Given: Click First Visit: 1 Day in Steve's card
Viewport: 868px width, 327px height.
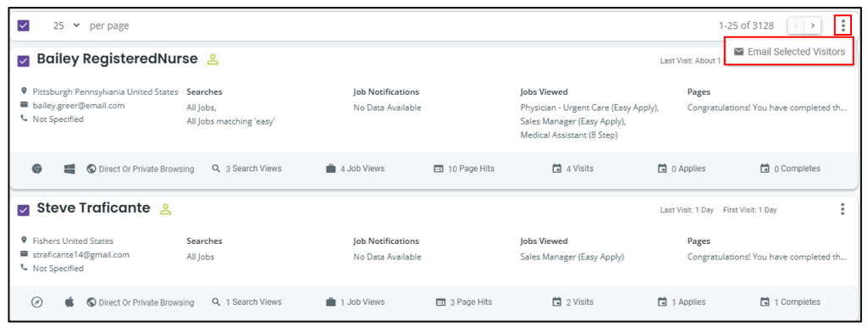Looking at the screenshot, I should tap(750, 210).
